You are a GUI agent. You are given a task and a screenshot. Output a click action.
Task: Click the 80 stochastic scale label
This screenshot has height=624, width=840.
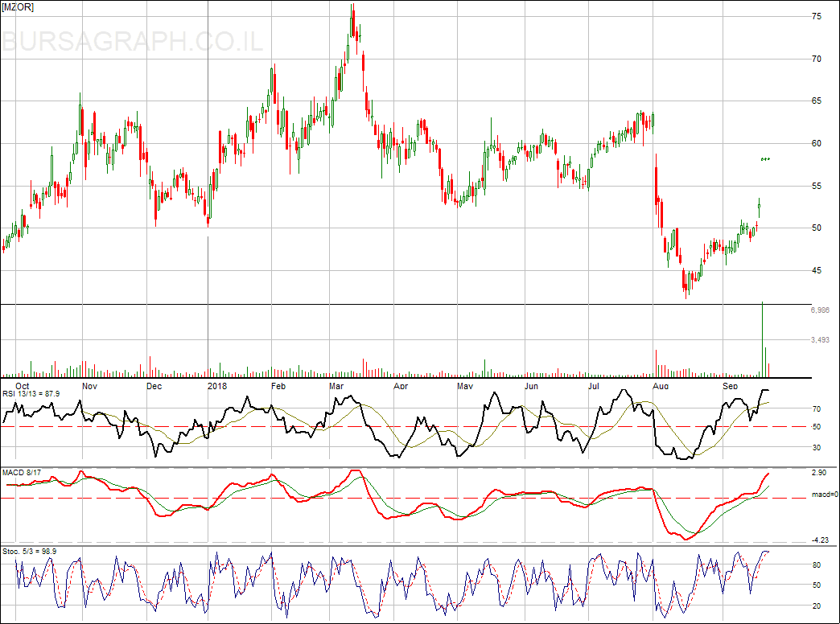817,565
